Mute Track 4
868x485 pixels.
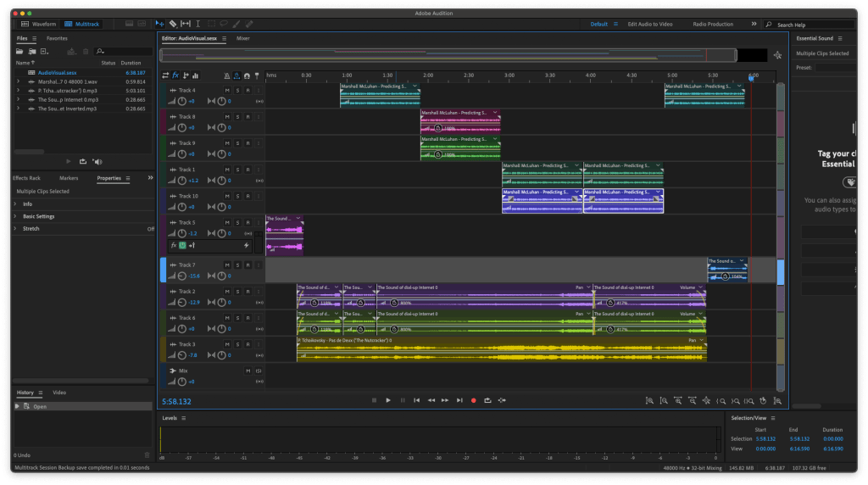[x=227, y=90]
